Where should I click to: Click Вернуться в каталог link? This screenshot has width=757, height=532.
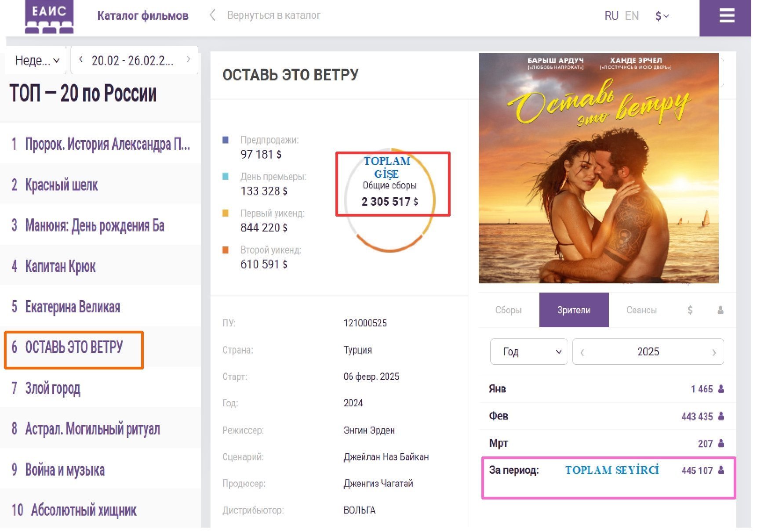(273, 15)
